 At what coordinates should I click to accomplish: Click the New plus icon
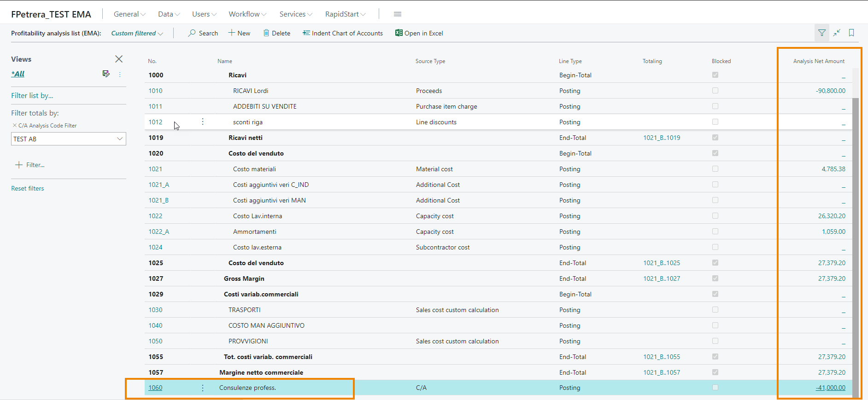[232, 33]
